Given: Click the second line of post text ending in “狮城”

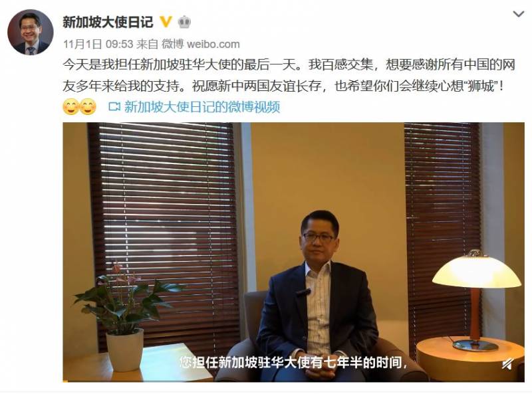Looking at the screenshot, I should point(283,86).
